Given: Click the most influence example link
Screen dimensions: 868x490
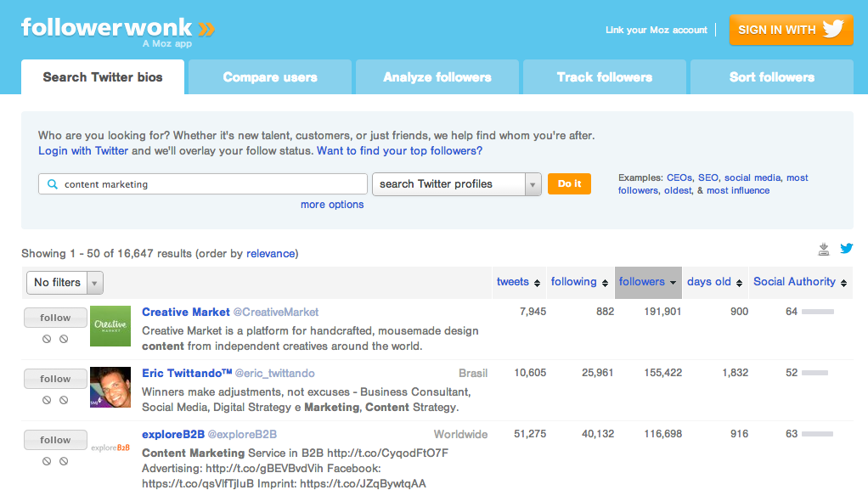Looking at the screenshot, I should (x=738, y=190).
